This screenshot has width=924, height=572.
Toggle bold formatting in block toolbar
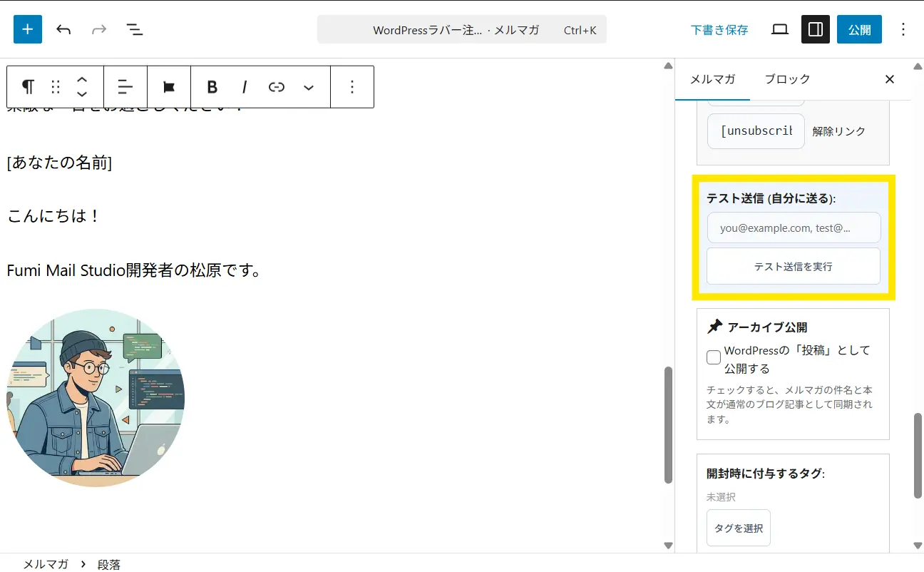(212, 87)
